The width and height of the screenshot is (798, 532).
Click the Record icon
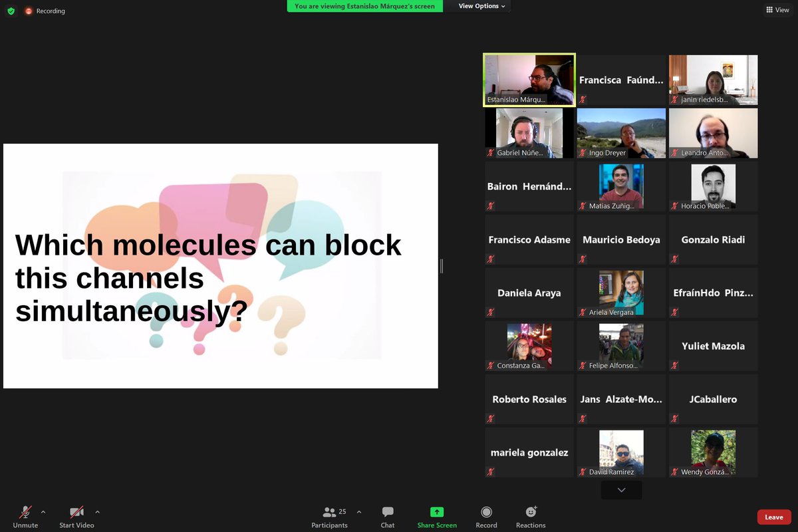point(486,512)
